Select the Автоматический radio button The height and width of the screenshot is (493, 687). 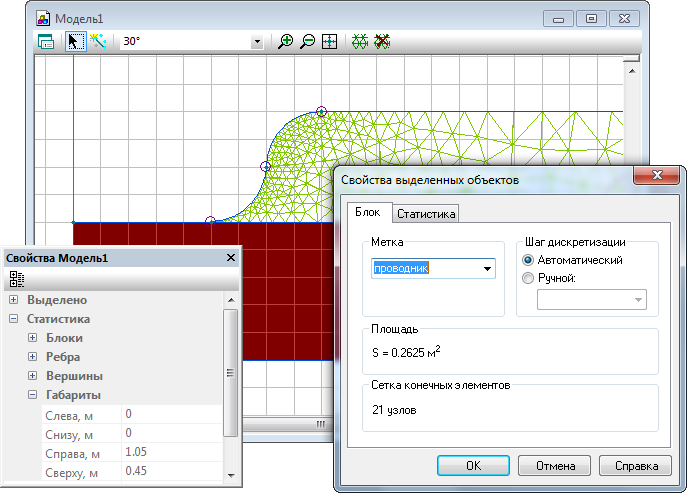[529, 260]
